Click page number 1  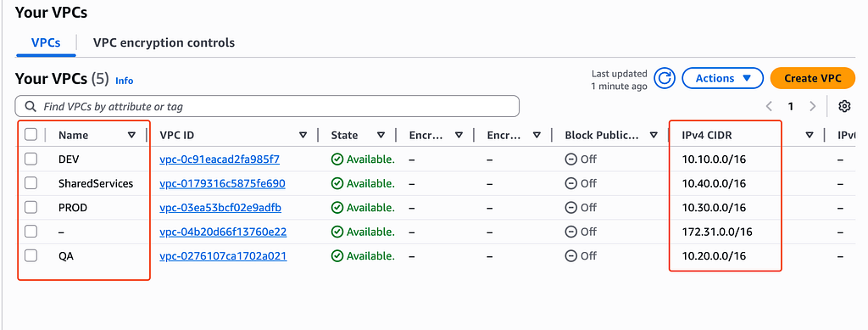click(x=791, y=106)
